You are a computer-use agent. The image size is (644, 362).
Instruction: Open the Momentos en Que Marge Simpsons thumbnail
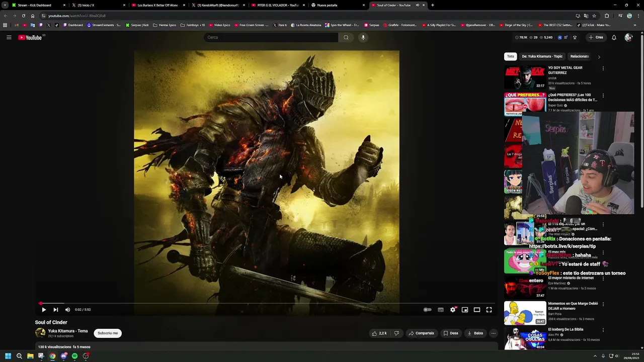coord(525,313)
